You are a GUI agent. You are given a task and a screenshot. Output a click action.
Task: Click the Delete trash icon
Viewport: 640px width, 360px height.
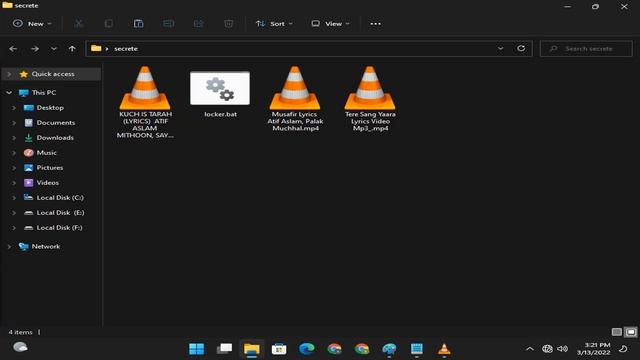(229, 24)
